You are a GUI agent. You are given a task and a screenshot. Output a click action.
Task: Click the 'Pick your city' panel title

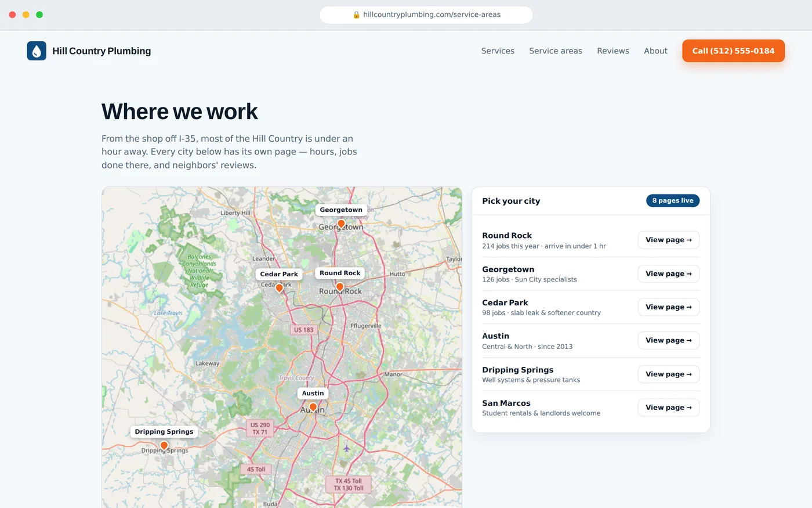click(511, 201)
